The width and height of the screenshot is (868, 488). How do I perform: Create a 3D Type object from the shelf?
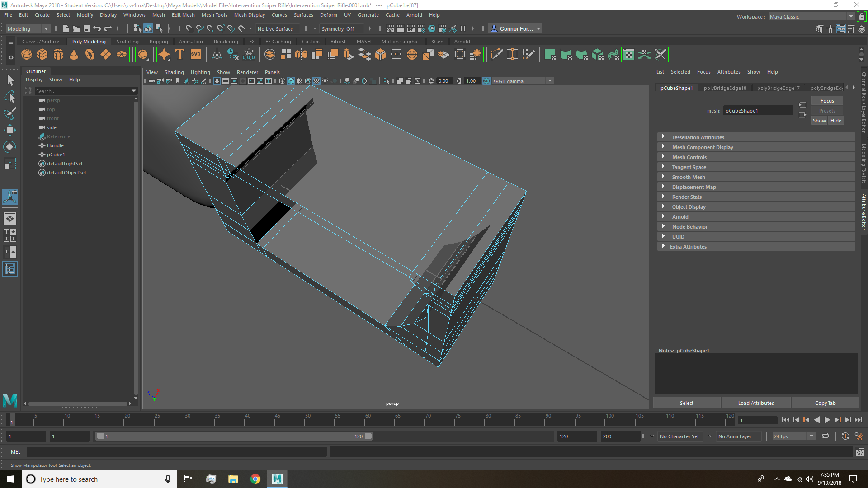[x=179, y=54]
